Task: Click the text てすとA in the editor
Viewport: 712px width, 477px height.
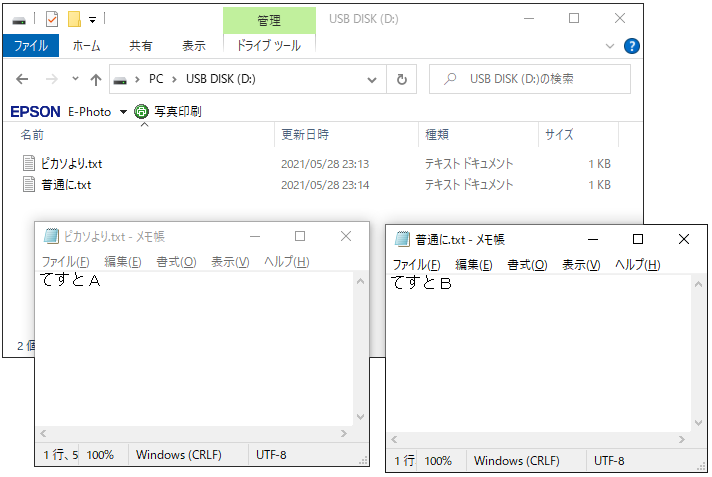Action: pos(70,280)
